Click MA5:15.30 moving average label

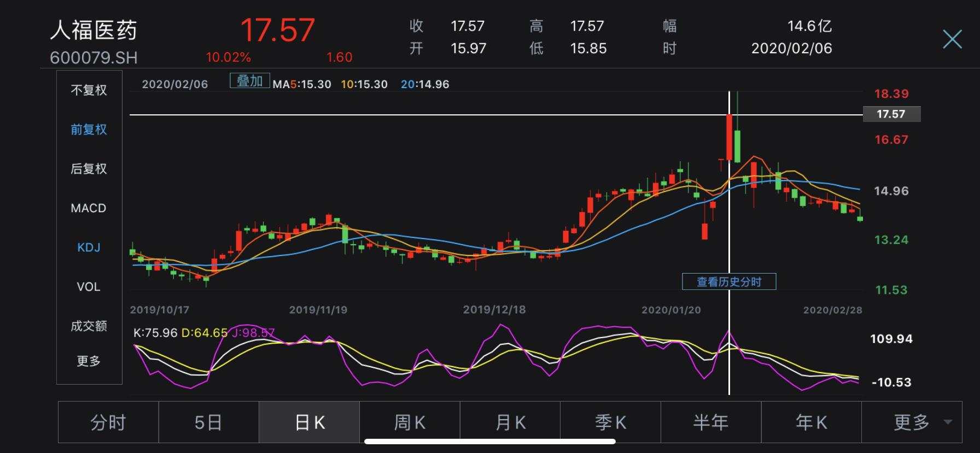click(302, 84)
